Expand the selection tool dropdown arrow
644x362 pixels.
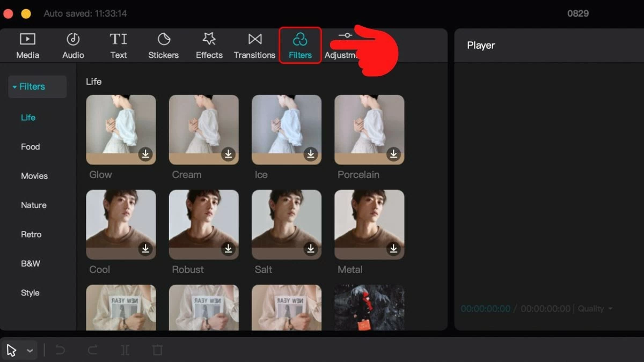tap(31, 350)
